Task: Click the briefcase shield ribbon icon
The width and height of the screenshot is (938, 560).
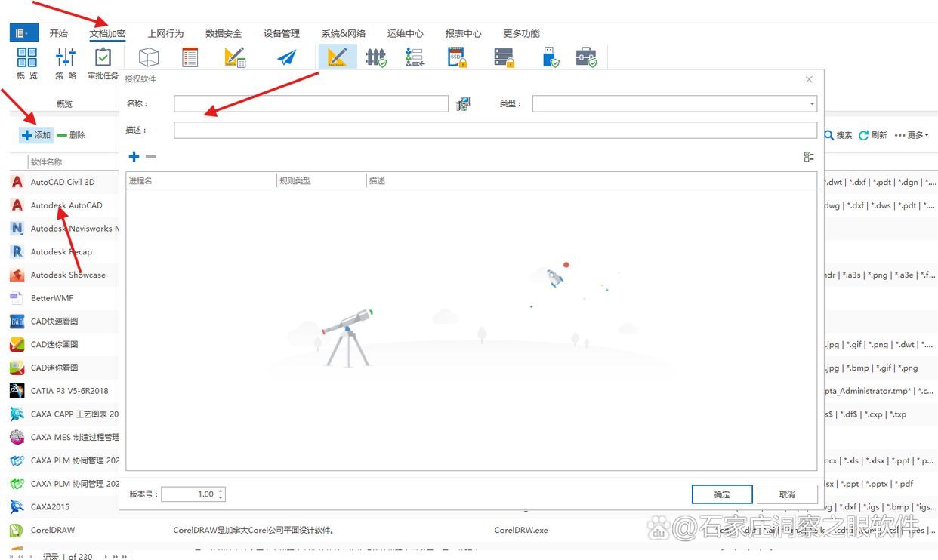Action: 586,57
